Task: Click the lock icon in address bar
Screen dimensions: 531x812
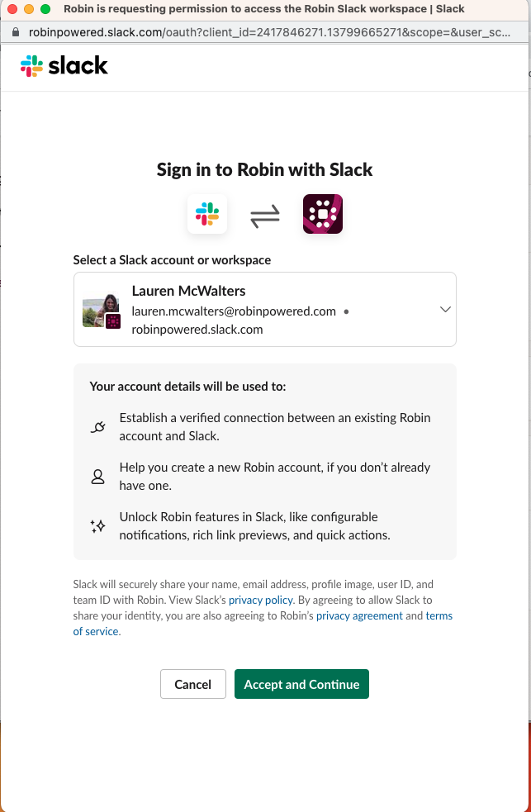Action: [x=16, y=32]
